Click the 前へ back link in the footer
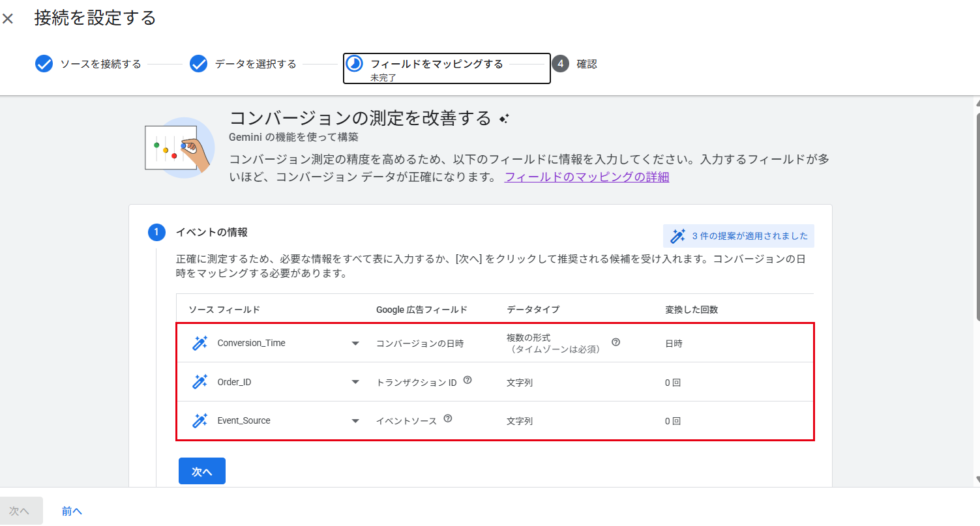Screen dimensions: 980x526 72,511
